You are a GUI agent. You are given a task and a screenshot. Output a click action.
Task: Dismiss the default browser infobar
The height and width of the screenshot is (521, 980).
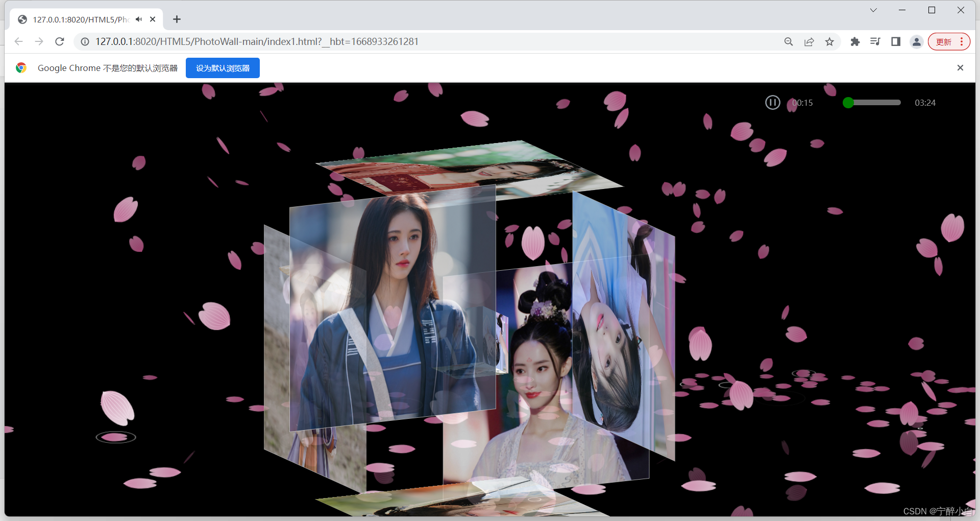click(x=960, y=67)
